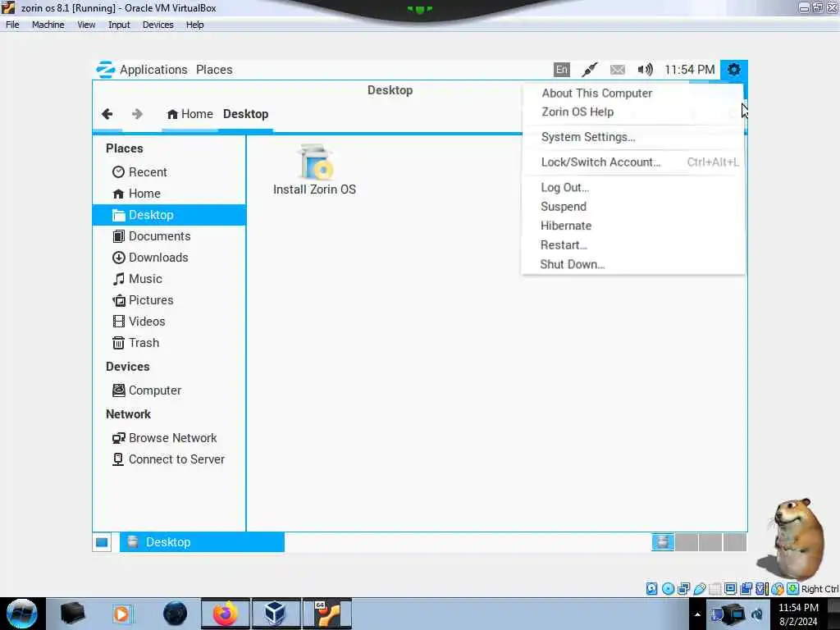Click the system gear menu icon
This screenshot has width=840, height=630.
734,70
